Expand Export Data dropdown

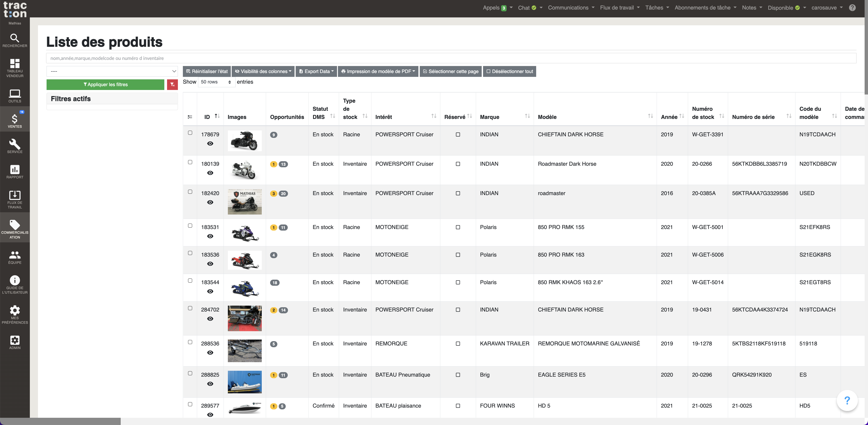316,71
